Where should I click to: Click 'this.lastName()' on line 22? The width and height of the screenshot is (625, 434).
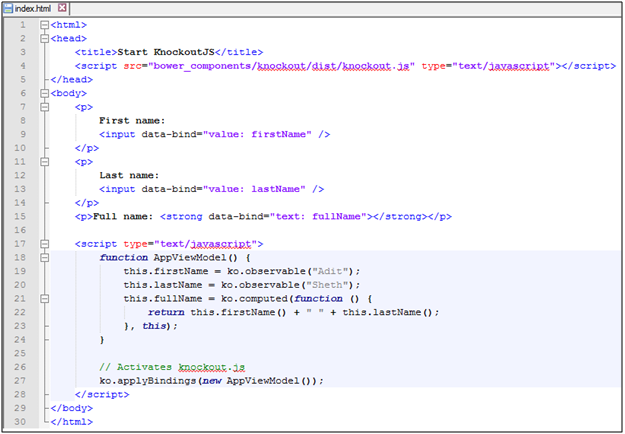click(387, 312)
